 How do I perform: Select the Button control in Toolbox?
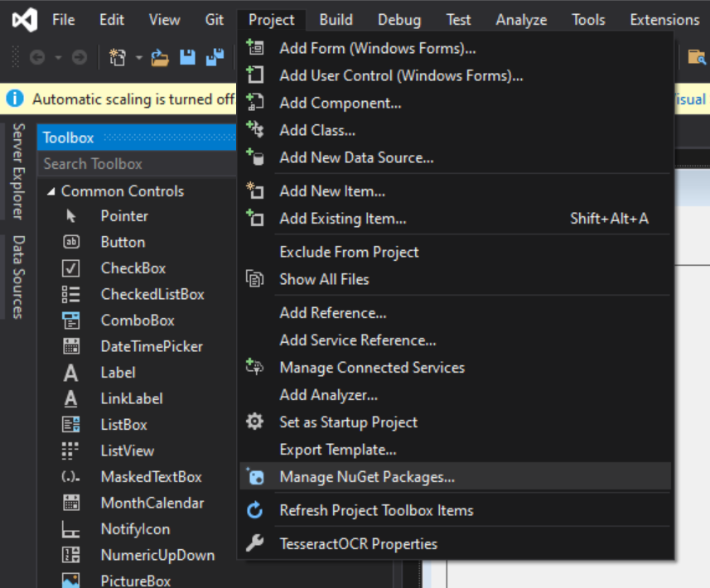[x=137, y=242]
